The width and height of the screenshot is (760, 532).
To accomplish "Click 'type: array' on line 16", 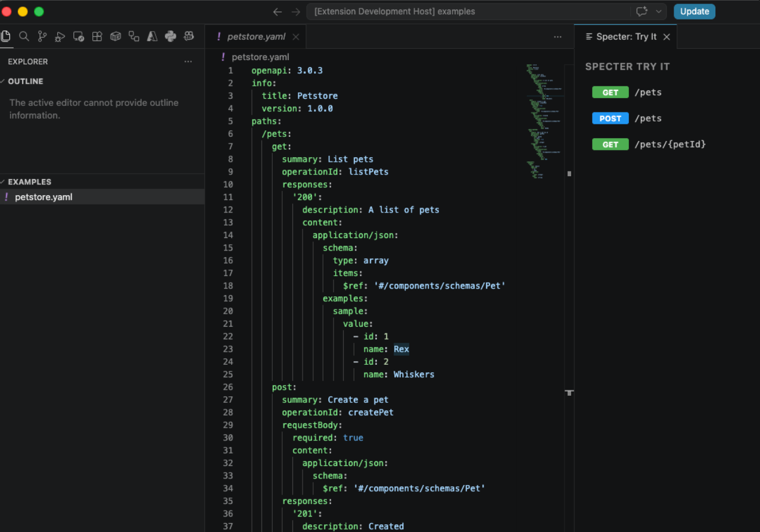I will coord(361,261).
